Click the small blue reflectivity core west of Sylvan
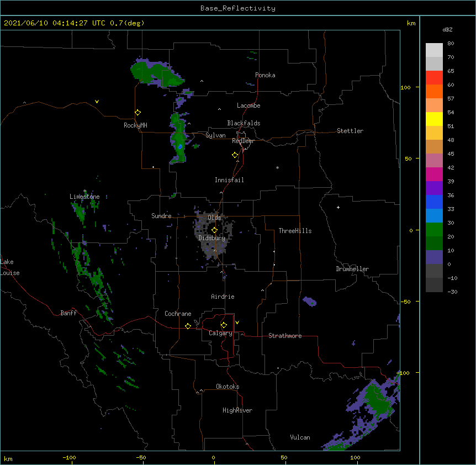 (x=180, y=146)
